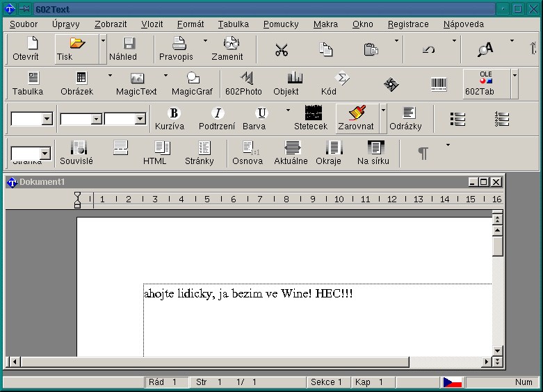Open dropdown arrow beside the printer icon
Viewport: 543px width, 392px height.
point(205,41)
